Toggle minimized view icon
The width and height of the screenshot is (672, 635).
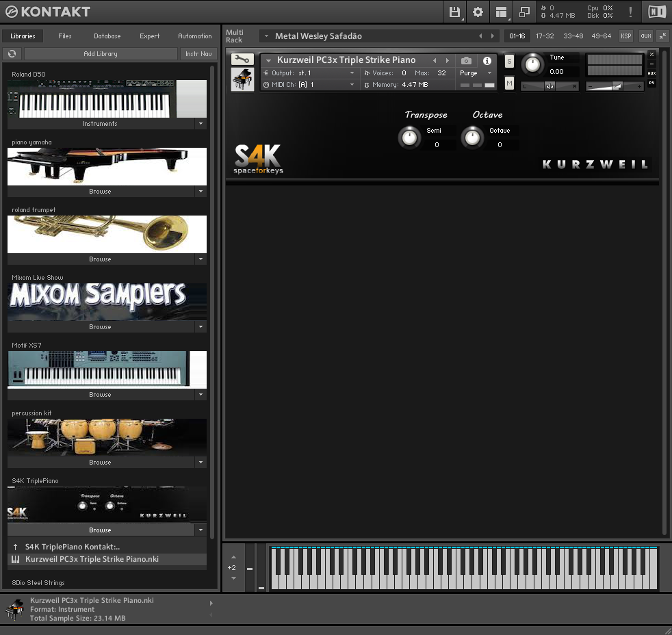524,12
